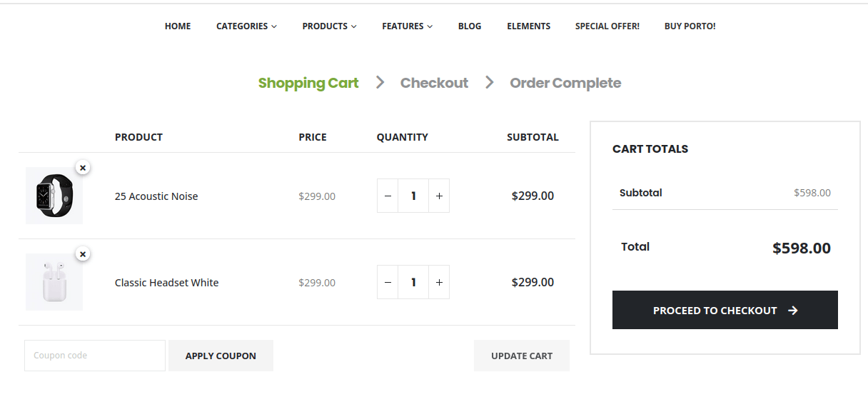Open the Products dropdown menu
Image resolution: width=868 pixels, height=397 pixels.
click(329, 26)
